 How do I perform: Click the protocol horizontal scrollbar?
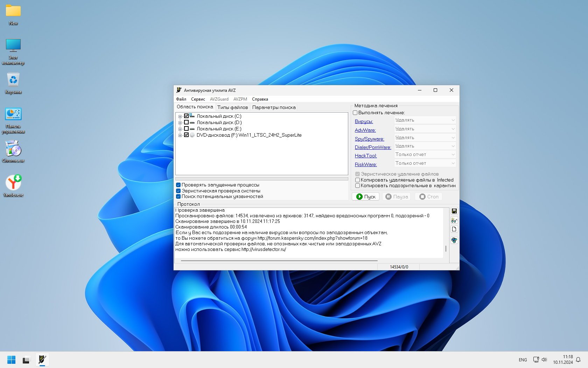(x=279, y=261)
